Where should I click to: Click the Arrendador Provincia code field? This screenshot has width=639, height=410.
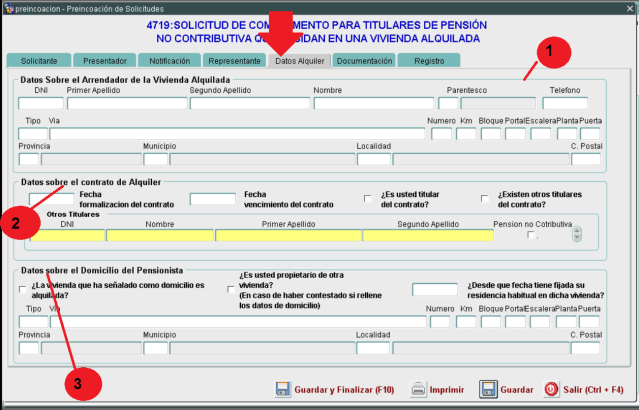pyautogui.click(x=29, y=159)
